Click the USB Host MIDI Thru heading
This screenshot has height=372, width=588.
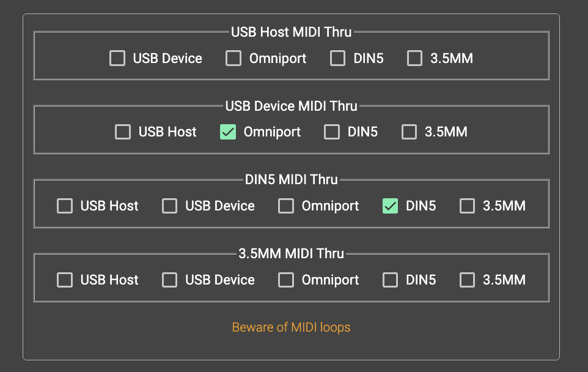pos(292,32)
